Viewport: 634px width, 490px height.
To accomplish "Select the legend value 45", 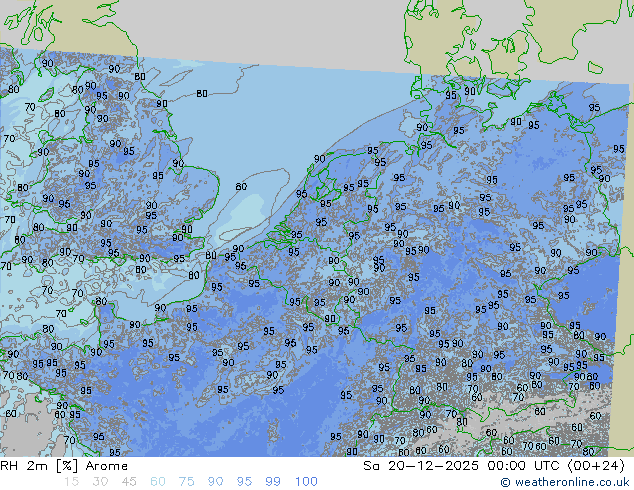I will [129, 482].
